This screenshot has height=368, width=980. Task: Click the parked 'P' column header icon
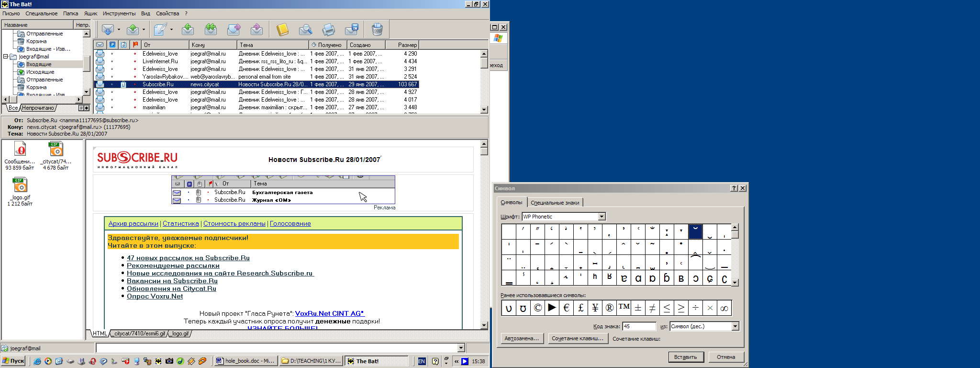click(x=112, y=45)
